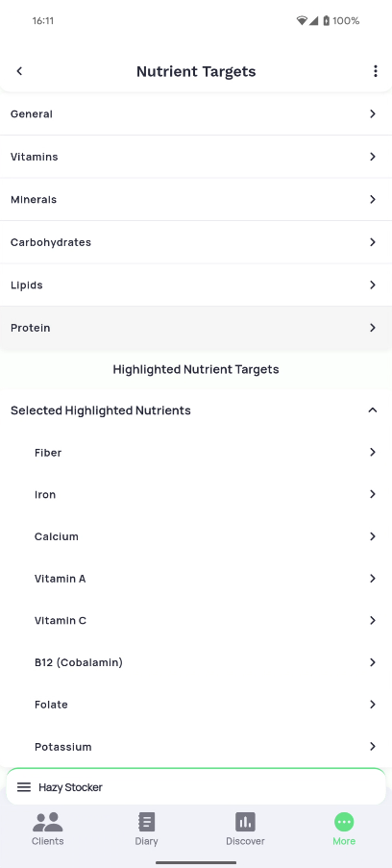Viewport: 392px width, 868px height.
Task: Open the Clients tab icon
Action: tap(48, 822)
